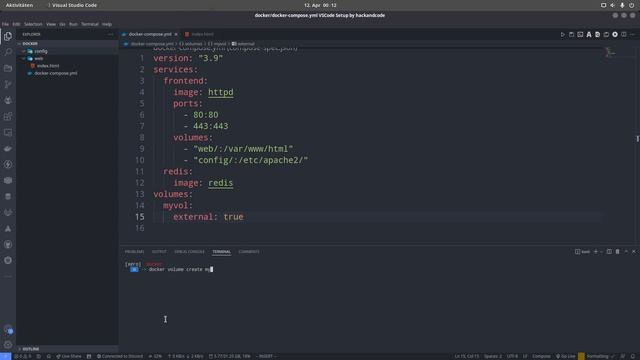Click the clock date in top bar
Screen dimensions: 640x360
click(320, 5)
